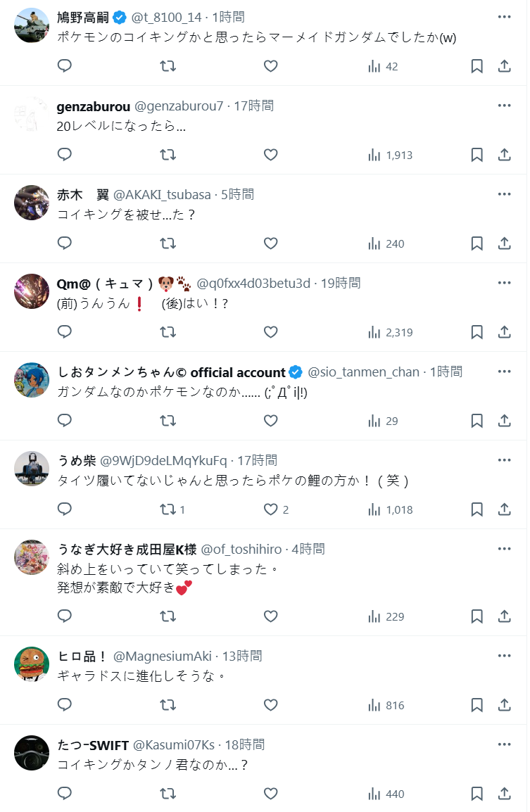This screenshot has width=530, height=812.
Task: Like うめ柴's tweet with 2 likes
Action: [x=276, y=509]
